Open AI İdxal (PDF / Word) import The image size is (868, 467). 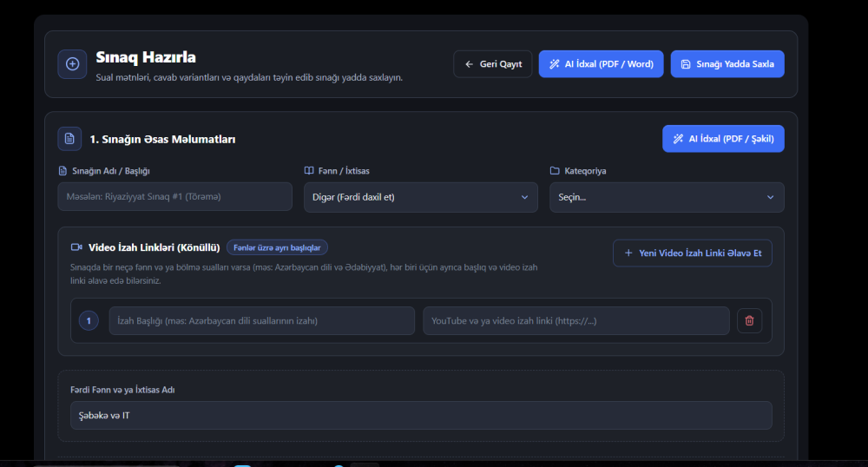point(602,64)
